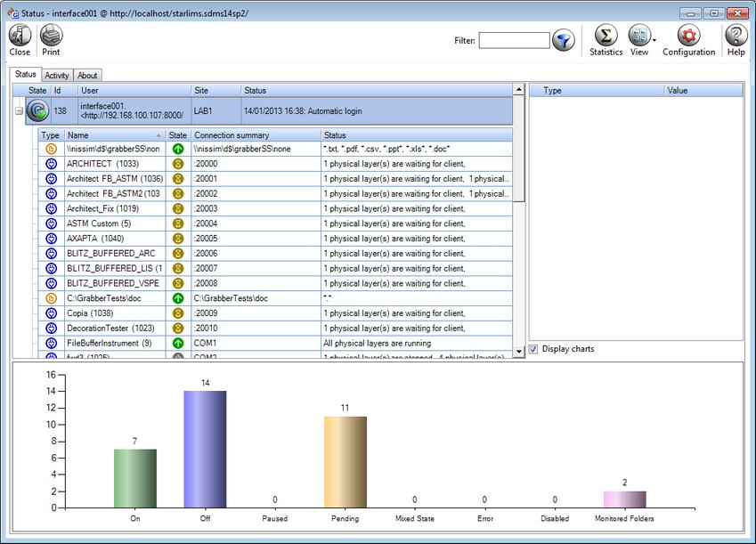Click the state icon for Architect_Fix (1019)
Image resolution: width=756 pixels, height=544 pixels.
click(178, 209)
